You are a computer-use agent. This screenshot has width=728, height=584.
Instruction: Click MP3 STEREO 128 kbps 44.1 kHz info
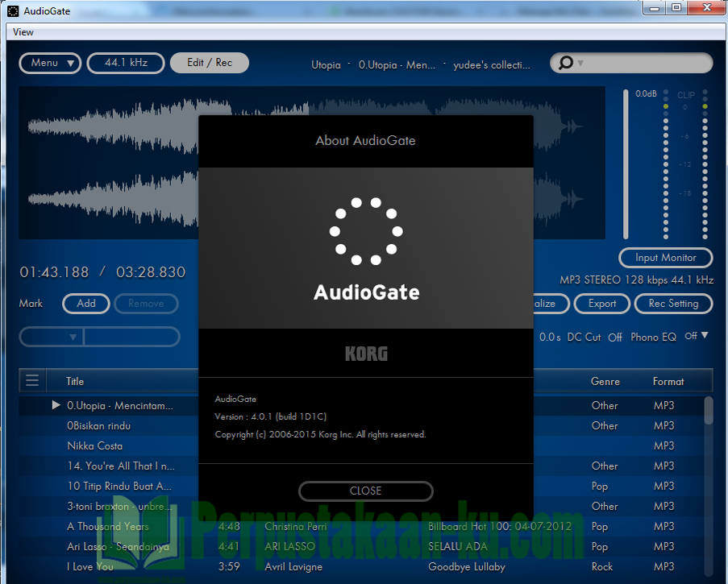click(x=637, y=280)
